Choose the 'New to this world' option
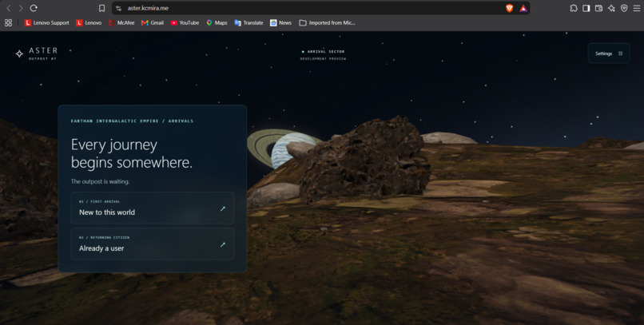 pyautogui.click(x=153, y=208)
